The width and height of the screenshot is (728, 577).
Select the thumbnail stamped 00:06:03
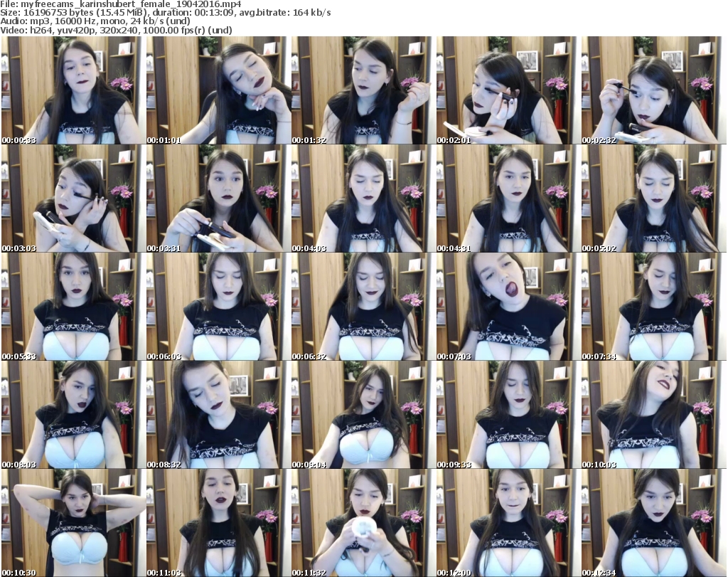click(219, 307)
